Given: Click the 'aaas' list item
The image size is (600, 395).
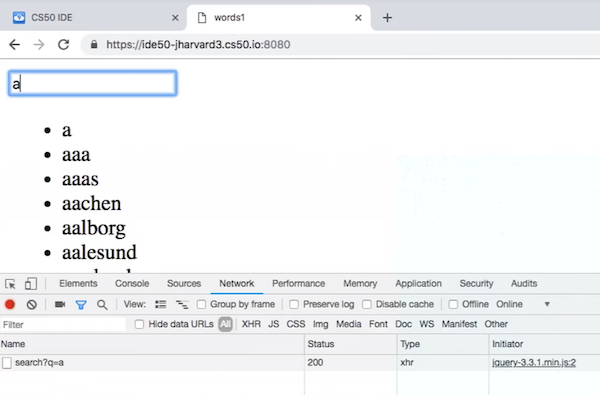Looking at the screenshot, I should [80, 179].
